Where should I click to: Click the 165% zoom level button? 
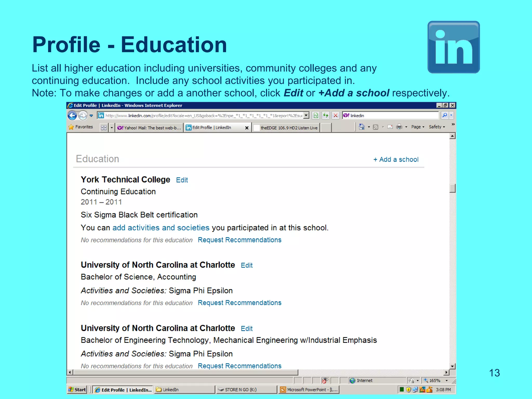pos(432,381)
